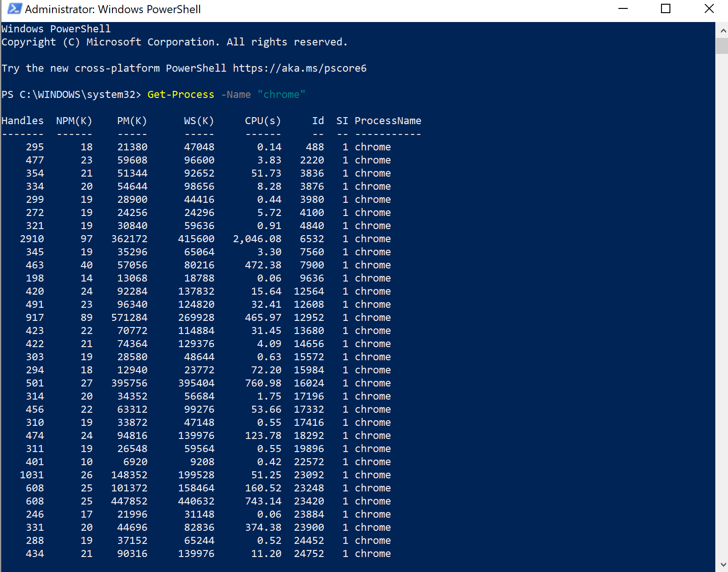728x572 pixels.
Task: Click process Id 6532
Action: pos(312,239)
